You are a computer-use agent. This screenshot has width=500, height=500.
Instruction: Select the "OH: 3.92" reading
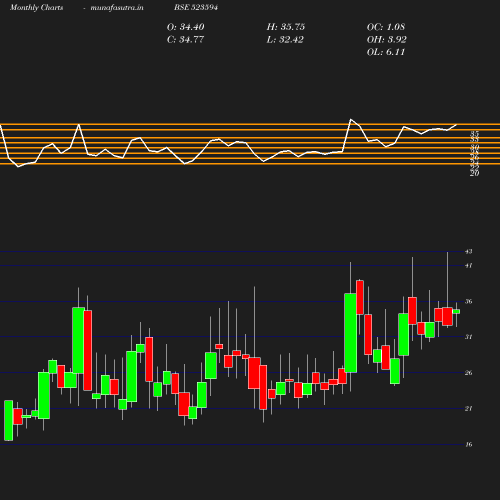tap(387, 40)
